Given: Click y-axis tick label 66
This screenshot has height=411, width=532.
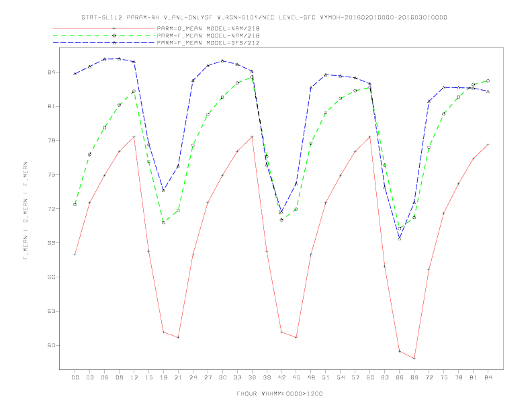Looking at the screenshot, I should click(52, 277).
